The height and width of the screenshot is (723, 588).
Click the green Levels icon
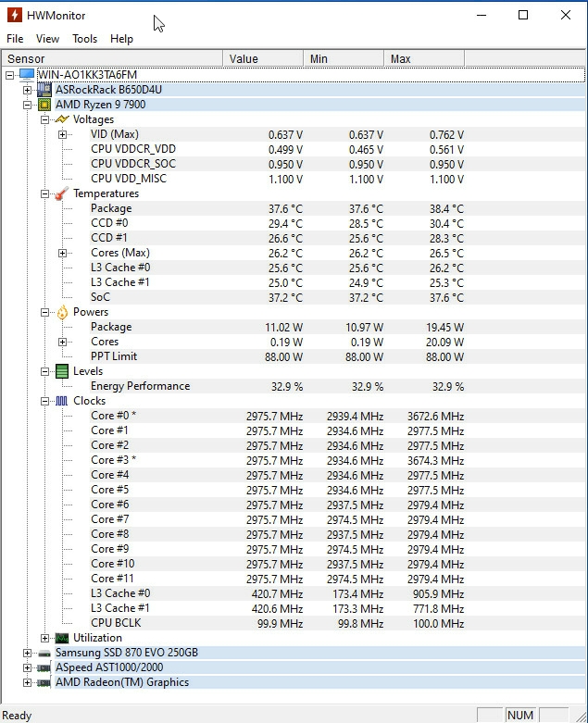coord(62,371)
